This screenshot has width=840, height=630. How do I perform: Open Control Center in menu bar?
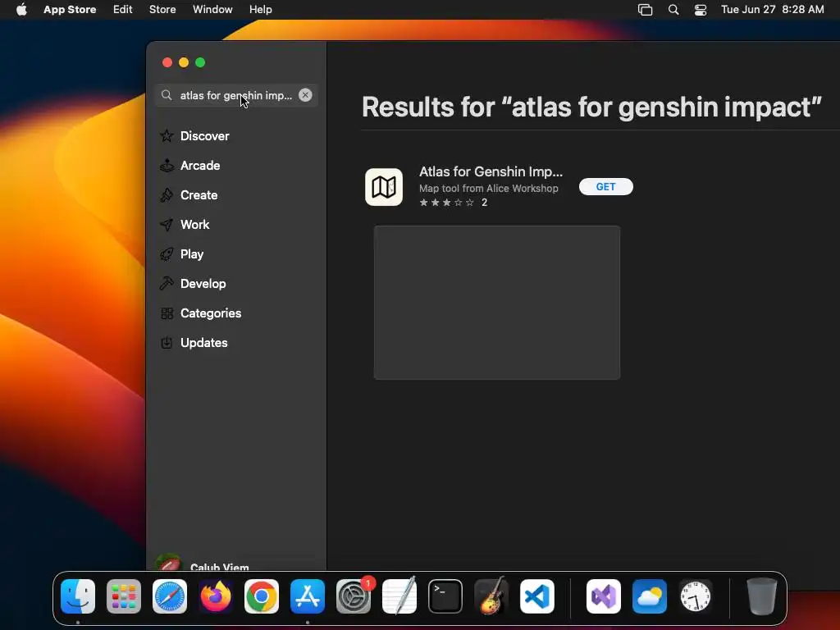pyautogui.click(x=701, y=10)
